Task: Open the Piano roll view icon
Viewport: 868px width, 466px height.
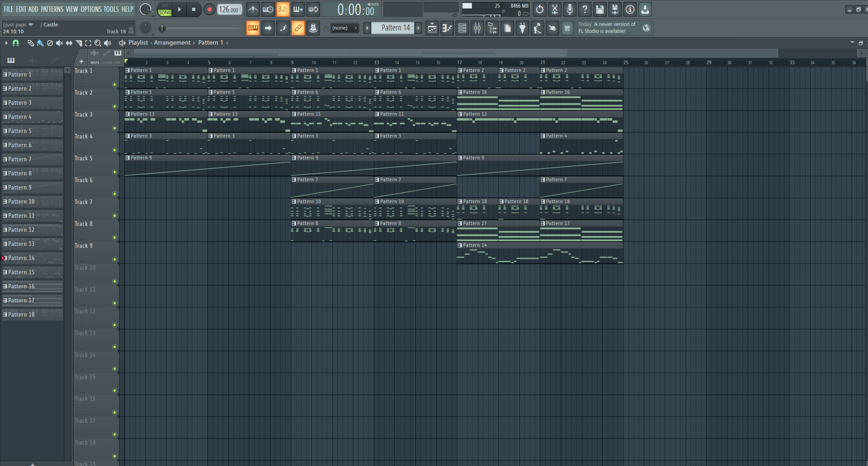Action: click(447, 28)
